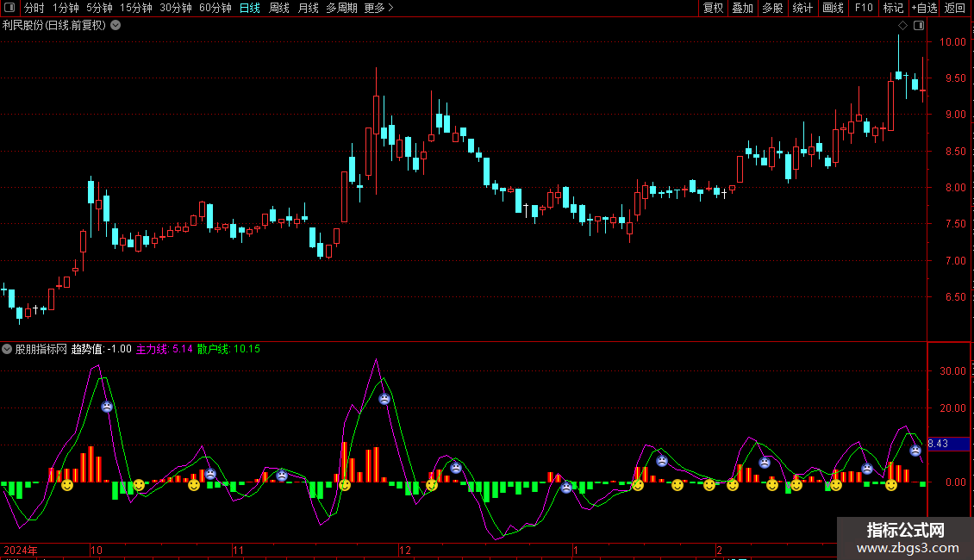Click the diamond icon above the price axis
The width and height of the screenshot is (974, 560).
[x=903, y=26]
